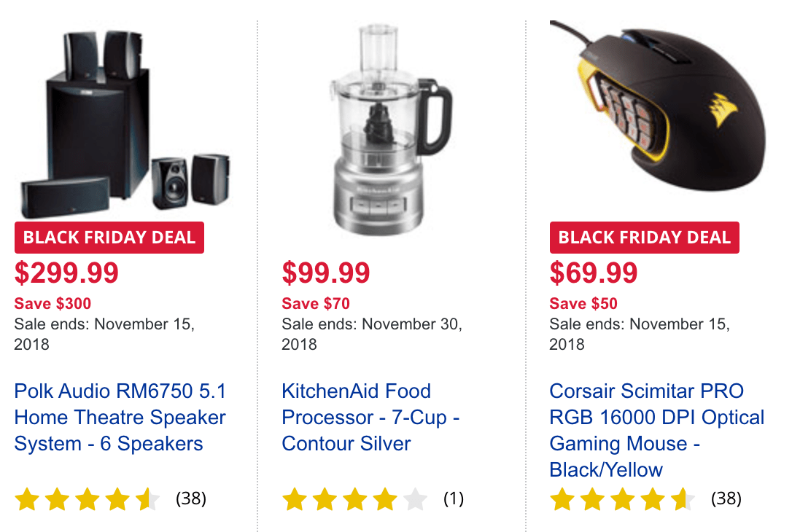Screen dimensions: 792x532
Task: Click the Black Friday Deal badge on Polk Audio
Action: point(109,238)
